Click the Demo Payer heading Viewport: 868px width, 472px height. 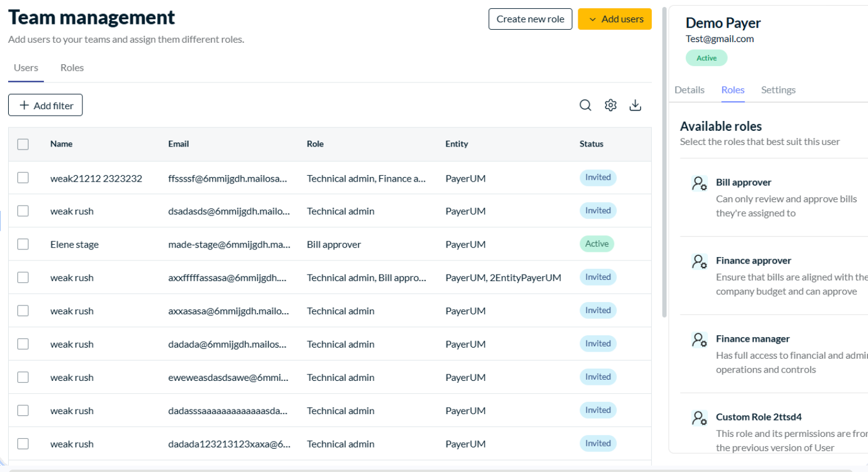pyautogui.click(x=723, y=23)
